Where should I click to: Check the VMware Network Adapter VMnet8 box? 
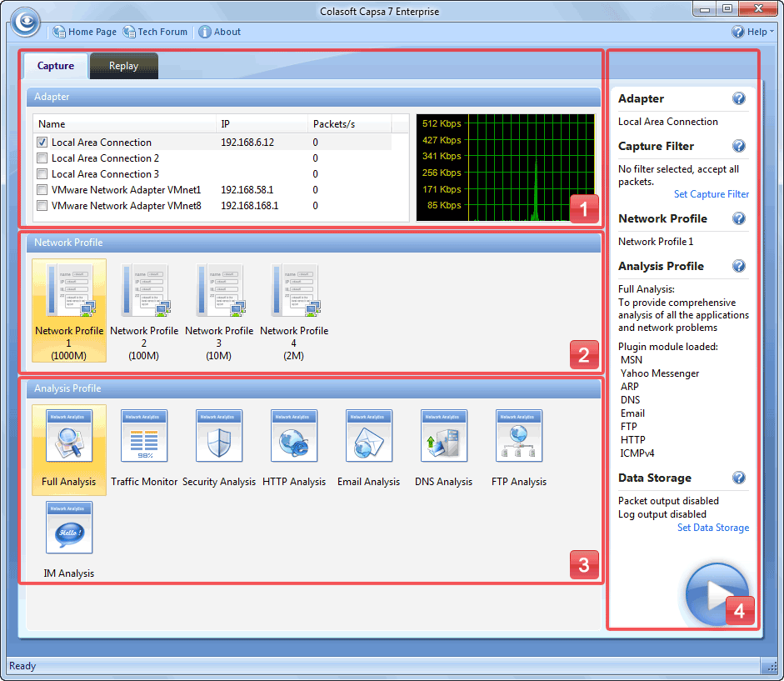tap(42, 206)
